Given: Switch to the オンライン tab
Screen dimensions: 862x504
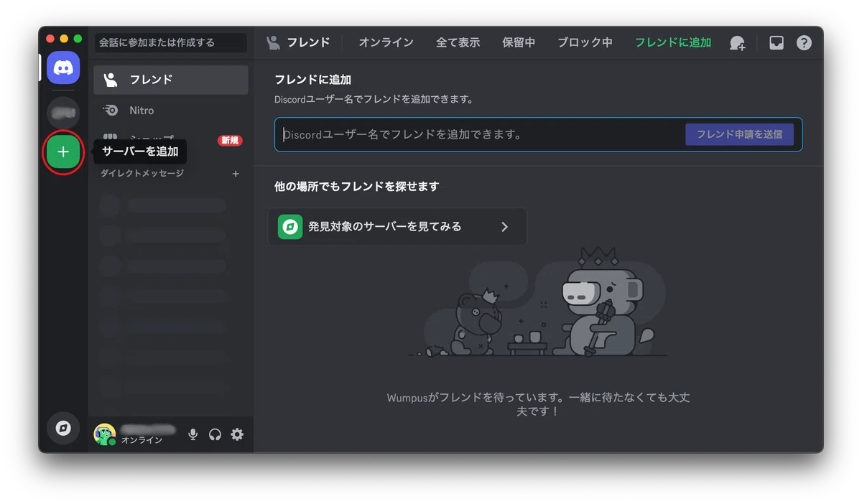Looking at the screenshot, I should point(386,42).
